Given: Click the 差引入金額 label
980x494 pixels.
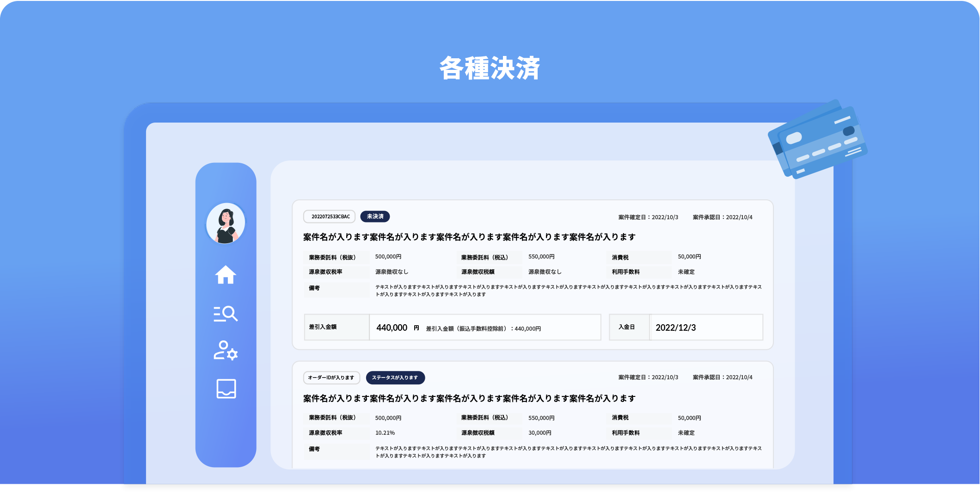Looking at the screenshot, I should click(323, 327).
